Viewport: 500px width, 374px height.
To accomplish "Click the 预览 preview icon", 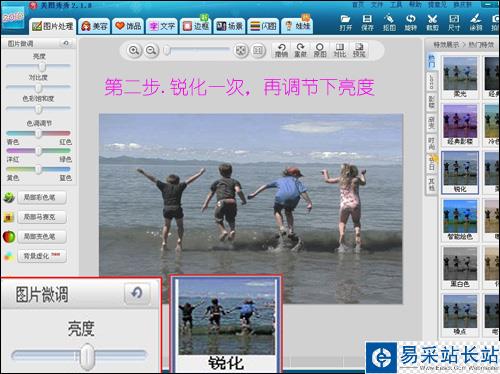I will (359, 50).
